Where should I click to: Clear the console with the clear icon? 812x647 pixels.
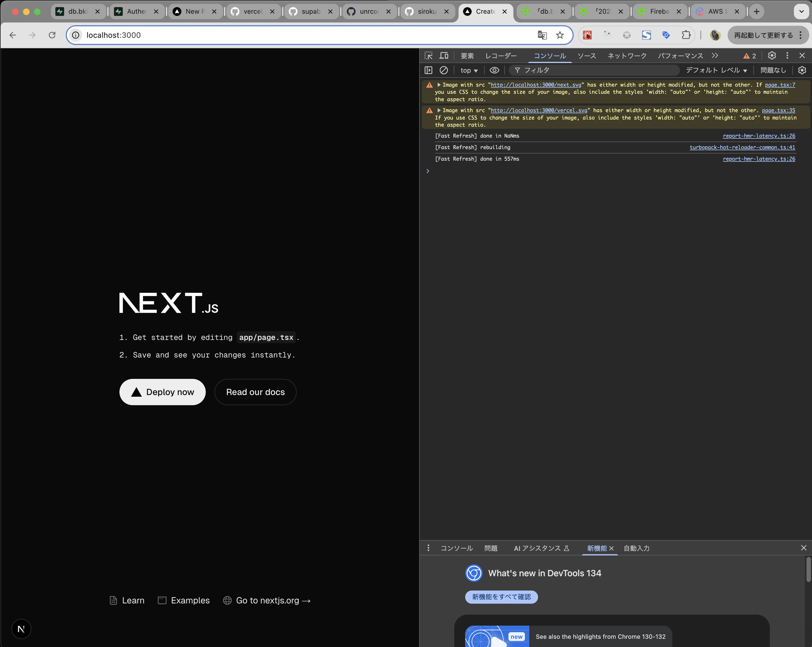(x=444, y=70)
